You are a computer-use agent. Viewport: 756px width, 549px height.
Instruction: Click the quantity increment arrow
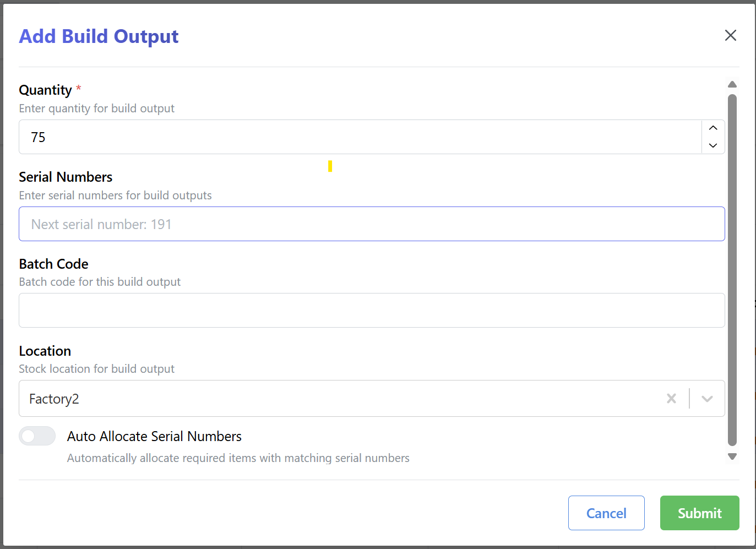[x=713, y=128]
